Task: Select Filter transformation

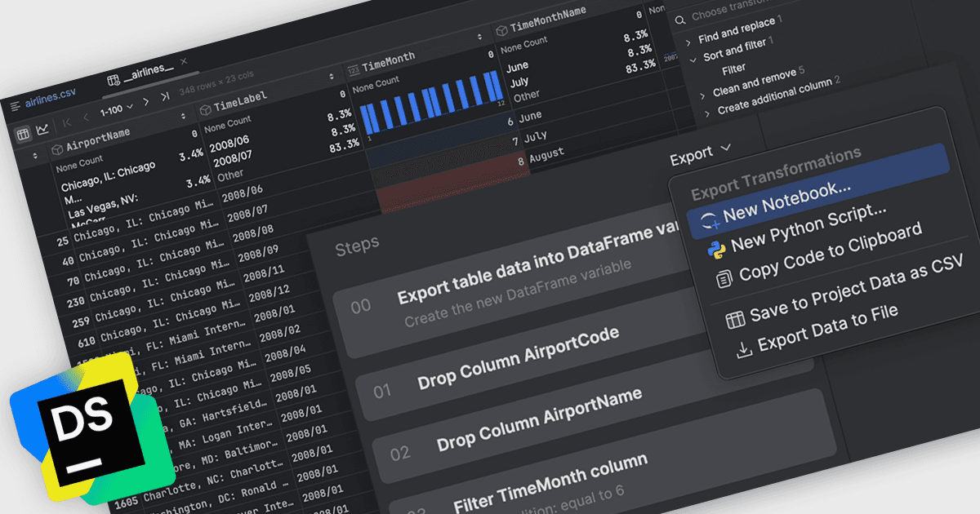Action: (x=733, y=69)
